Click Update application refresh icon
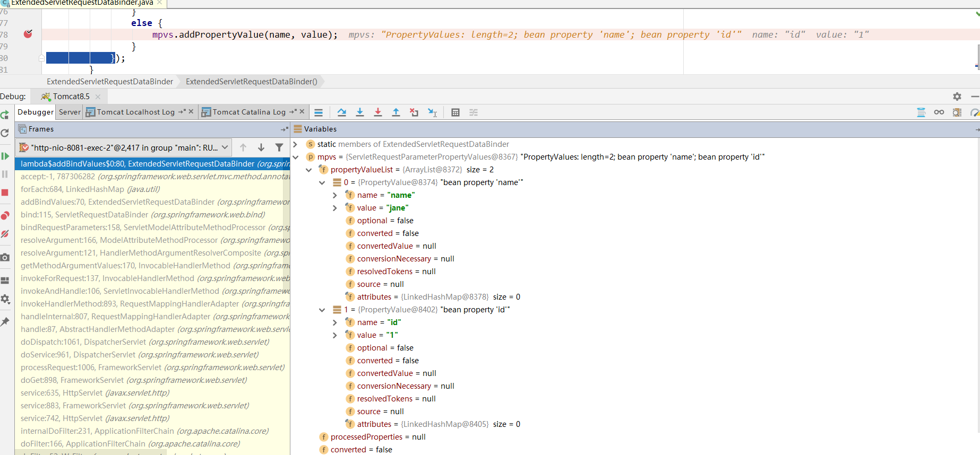This screenshot has height=455, width=980. [x=5, y=133]
